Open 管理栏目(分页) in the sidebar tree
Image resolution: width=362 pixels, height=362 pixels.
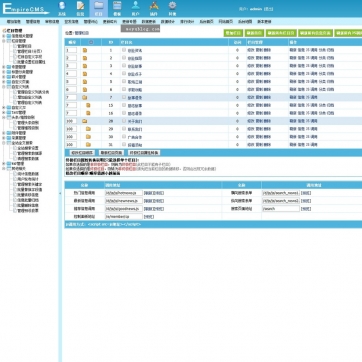coord(30,51)
